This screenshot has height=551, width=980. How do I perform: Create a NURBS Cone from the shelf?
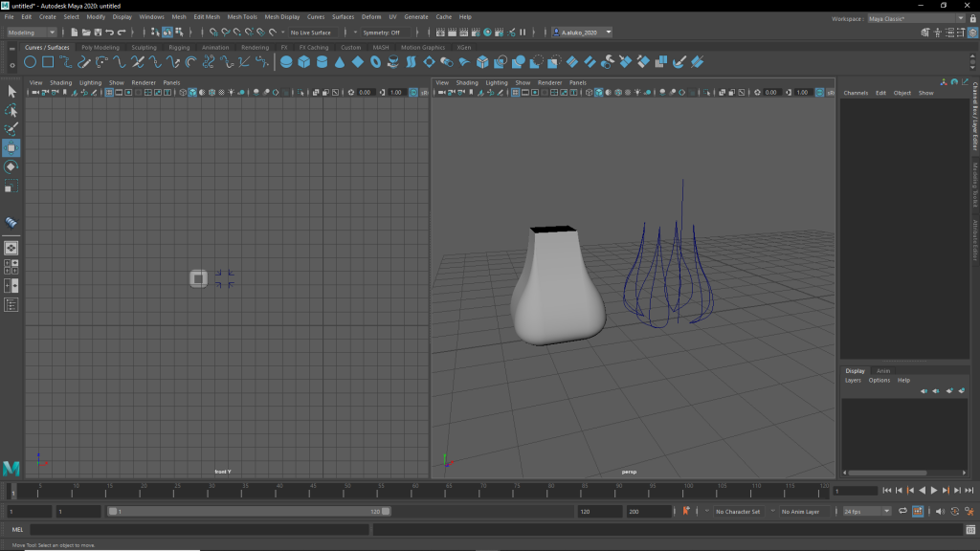[340, 62]
